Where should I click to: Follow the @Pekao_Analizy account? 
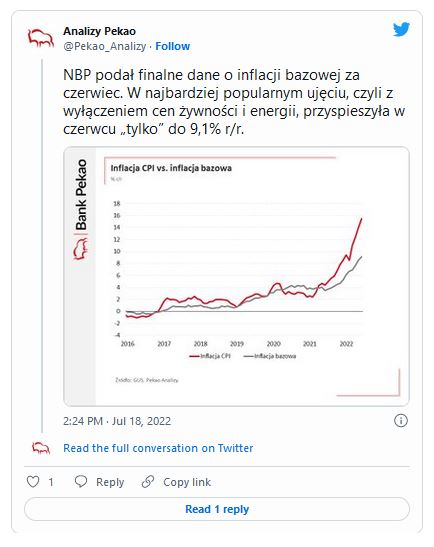pos(172,46)
